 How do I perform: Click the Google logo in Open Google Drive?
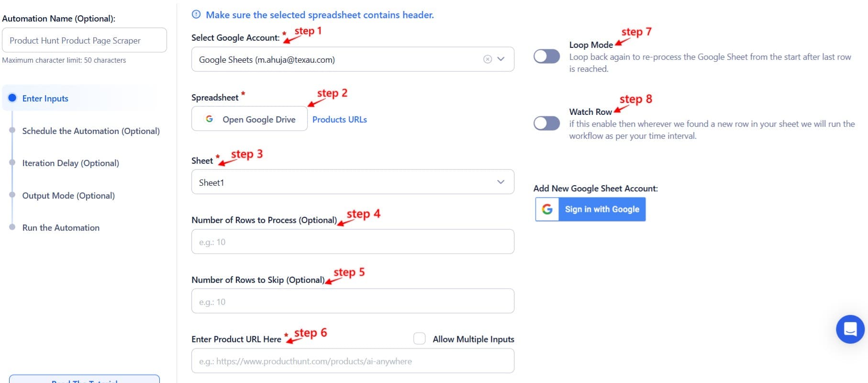point(209,119)
